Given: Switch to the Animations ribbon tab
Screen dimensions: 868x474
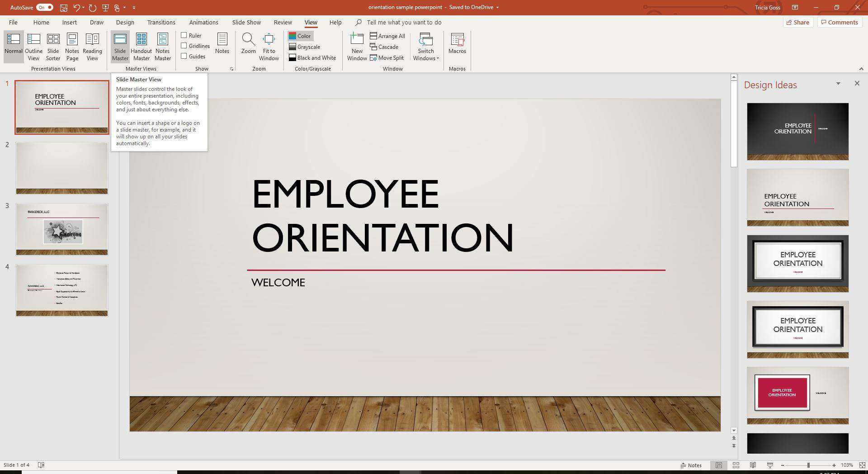Looking at the screenshot, I should tap(203, 22).
